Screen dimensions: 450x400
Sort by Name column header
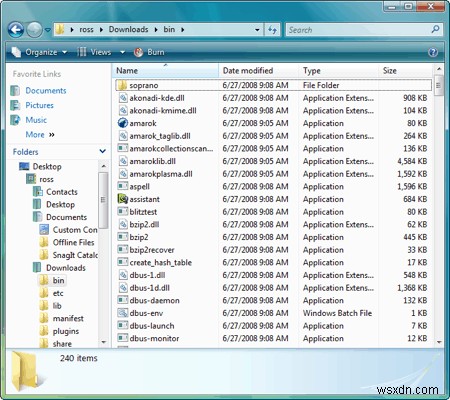[x=166, y=70]
